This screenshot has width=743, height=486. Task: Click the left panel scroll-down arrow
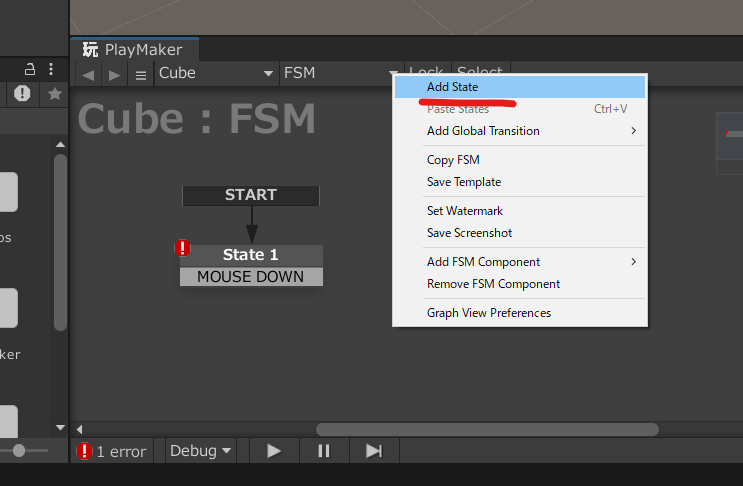60,428
